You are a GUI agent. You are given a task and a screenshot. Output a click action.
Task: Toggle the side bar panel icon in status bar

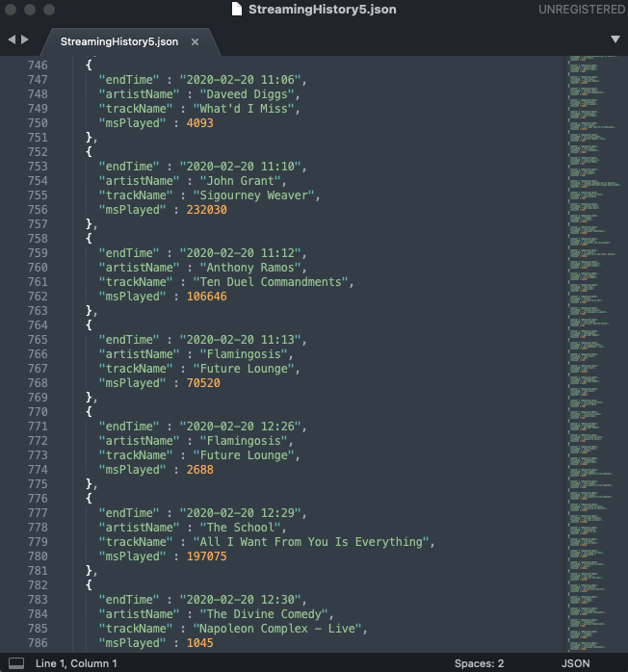(x=16, y=663)
